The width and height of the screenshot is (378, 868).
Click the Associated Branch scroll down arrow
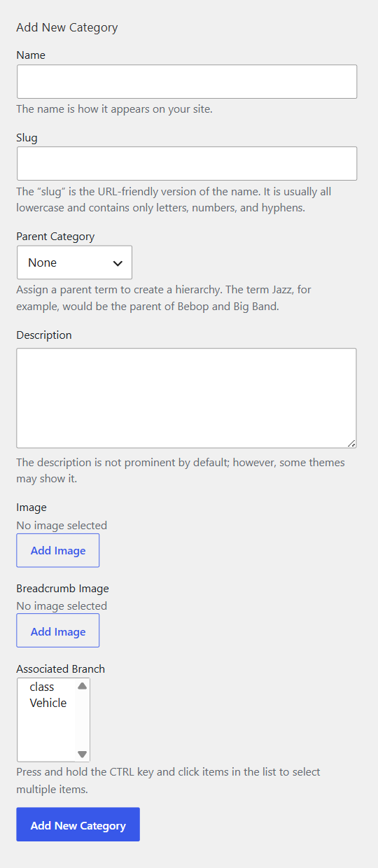(83, 755)
